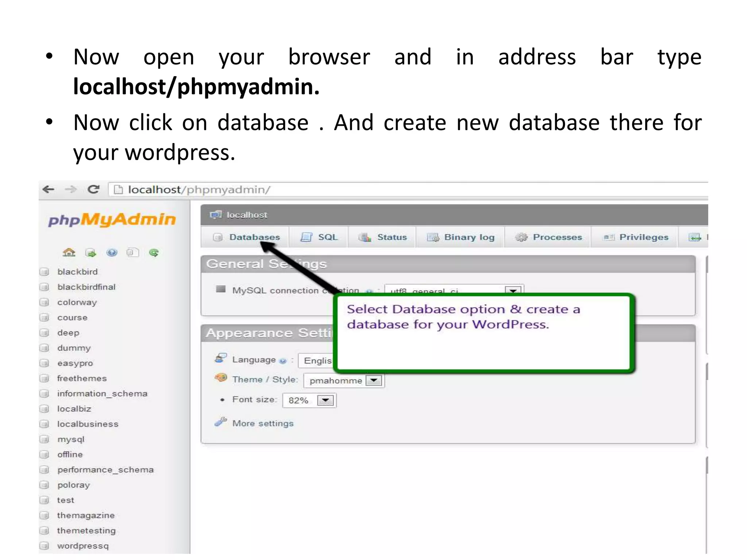Click the database icon beside course
The image size is (747, 560).
coord(44,318)
